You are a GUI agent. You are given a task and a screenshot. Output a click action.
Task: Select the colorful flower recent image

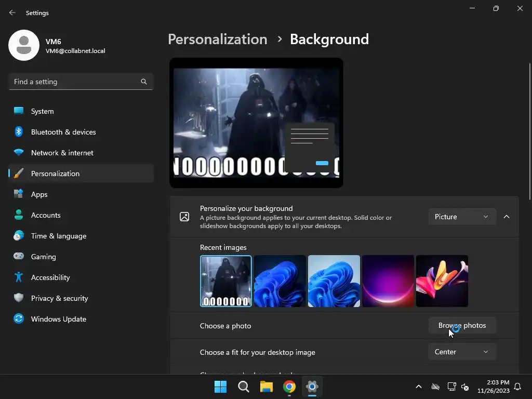pos(442,281)
